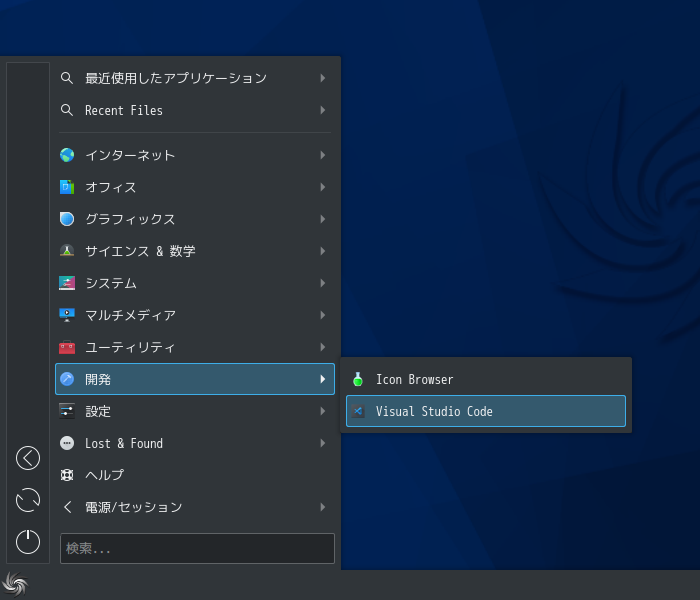This screenshot has width=700, height=600.
Task: Click the arrow on highlighted 開発 entry
Action: 323,379
